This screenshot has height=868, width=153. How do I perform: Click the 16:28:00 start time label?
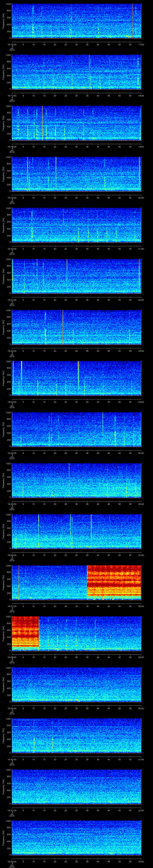coord(12,657)
